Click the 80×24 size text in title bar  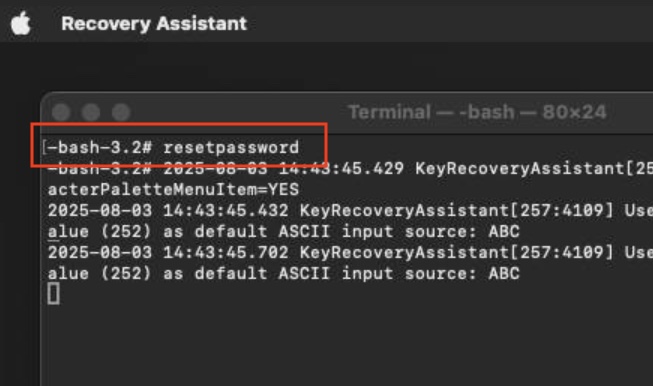574,112
